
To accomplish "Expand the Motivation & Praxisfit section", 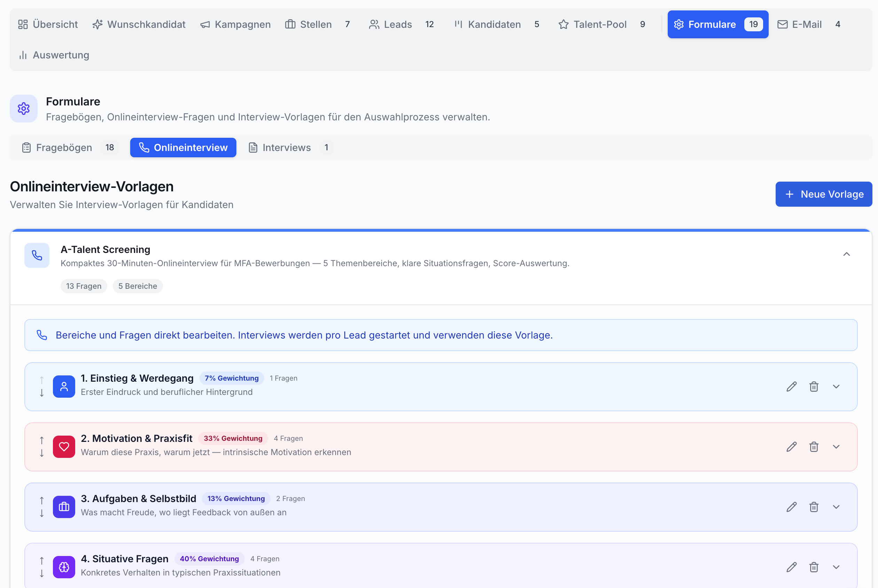I will pos(836,447).
